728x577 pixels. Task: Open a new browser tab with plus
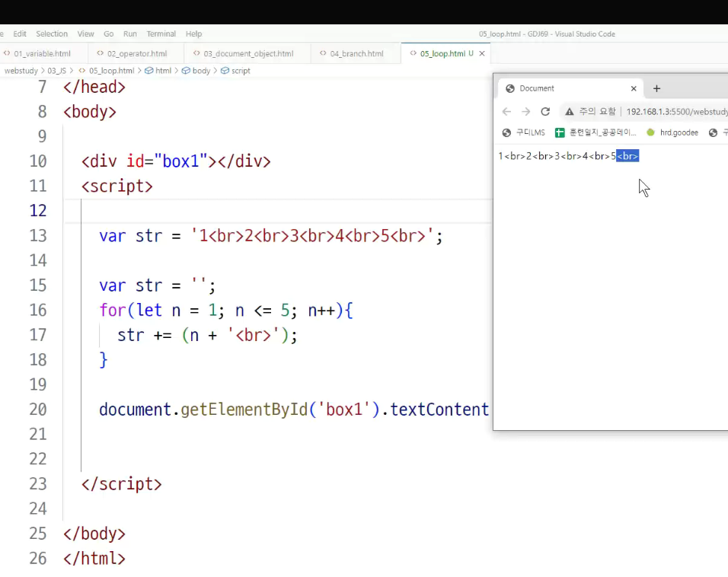click(x=656, y=88)
